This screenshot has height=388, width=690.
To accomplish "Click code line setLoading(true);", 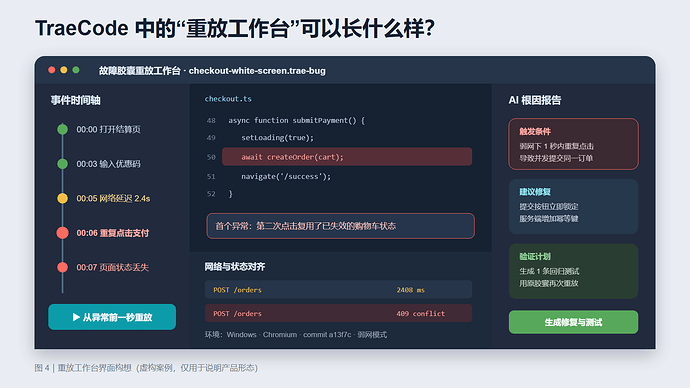I will pos(277,138).
